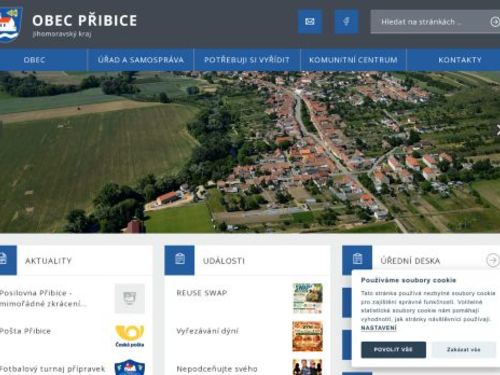Click the 'Nepodceňujte svého' event thumbnail
Screen dimensions: 500x375
[307, 367]
